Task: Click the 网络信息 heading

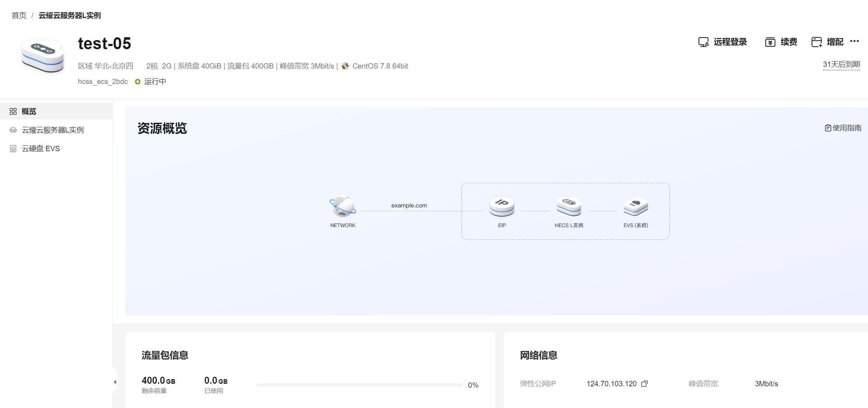Action: tap(538, 355)
